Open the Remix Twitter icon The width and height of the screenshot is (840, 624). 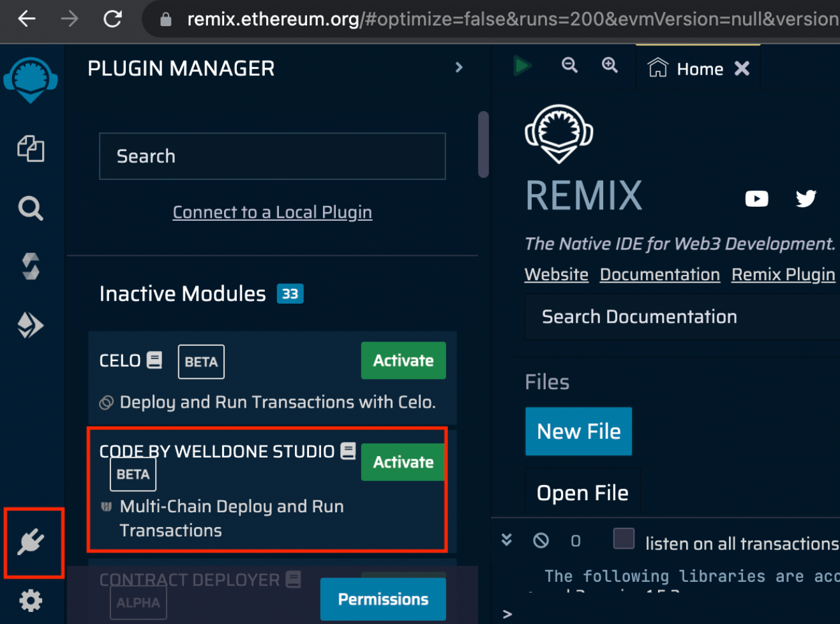(x=806, y=198)
